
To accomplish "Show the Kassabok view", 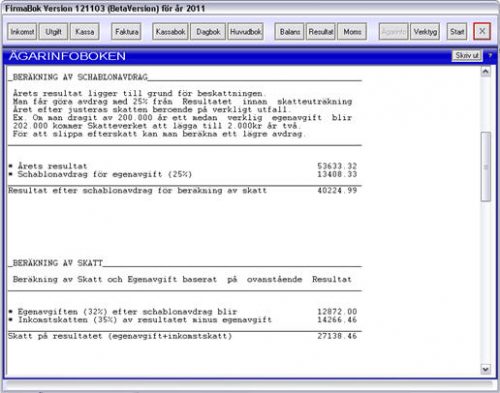I will click(170, 32).
